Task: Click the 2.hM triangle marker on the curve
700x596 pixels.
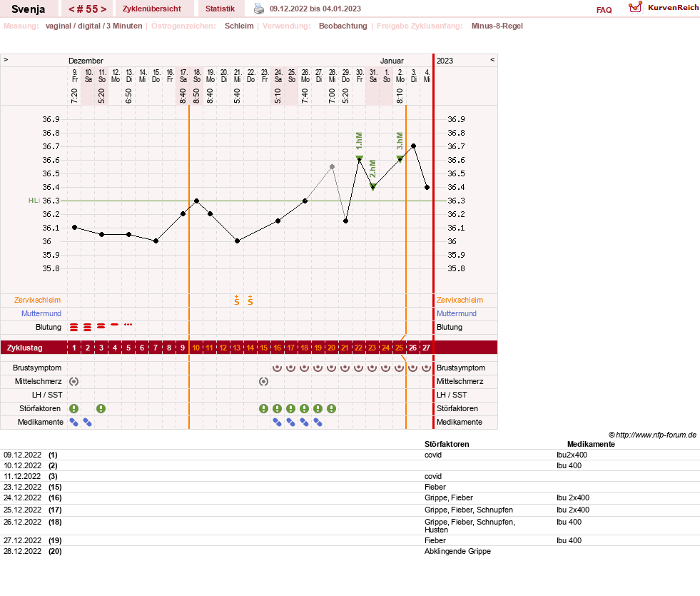Action: click(x=372, y=187)
